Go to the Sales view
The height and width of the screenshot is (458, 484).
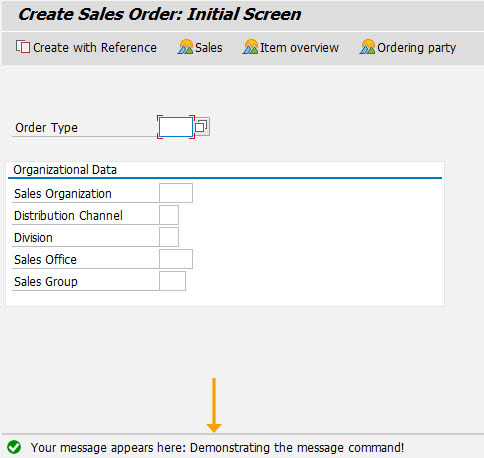[200, 47]
